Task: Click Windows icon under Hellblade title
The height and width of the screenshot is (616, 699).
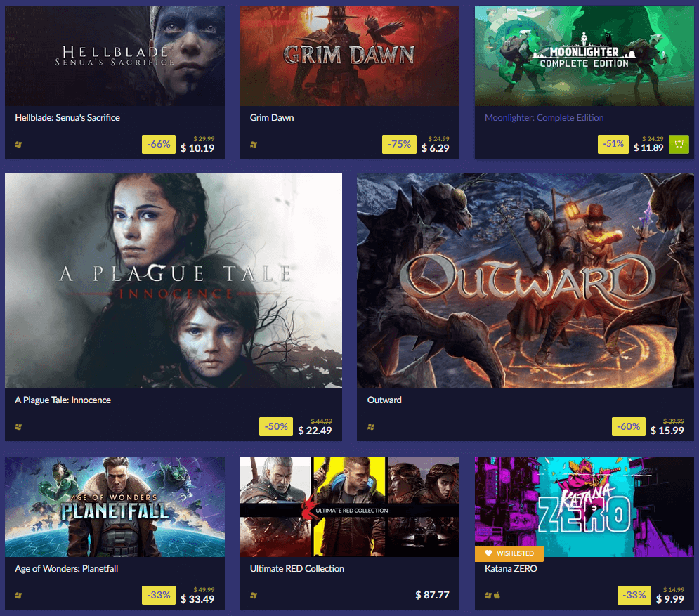Action: tap(18, 145)
